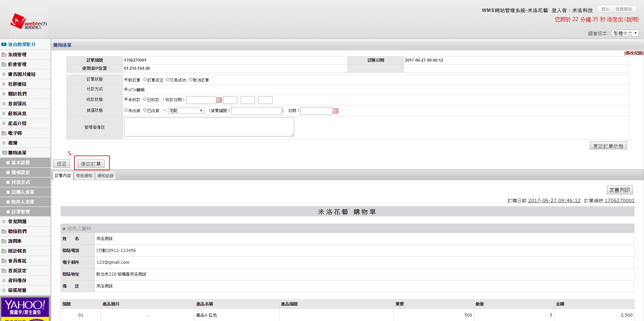Click the 管理者備註 textarea
Image resolution: width=644 pixels, height=321 pixels.
click(209, 127)
